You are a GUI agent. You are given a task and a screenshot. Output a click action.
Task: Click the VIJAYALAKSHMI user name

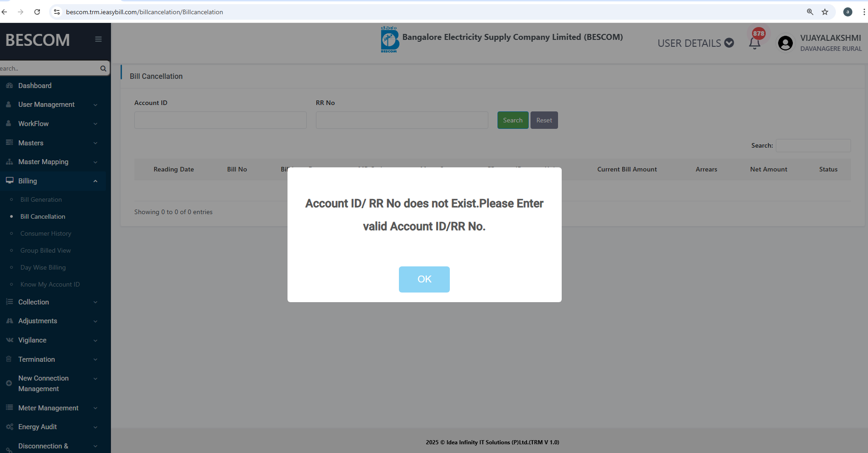830,38
